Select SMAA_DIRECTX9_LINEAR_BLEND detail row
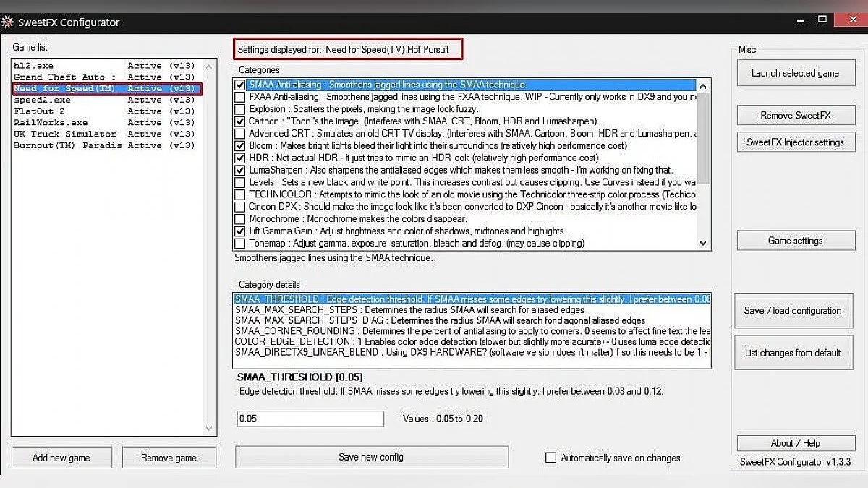Screen dimensions: 868x488 point(472,352)
